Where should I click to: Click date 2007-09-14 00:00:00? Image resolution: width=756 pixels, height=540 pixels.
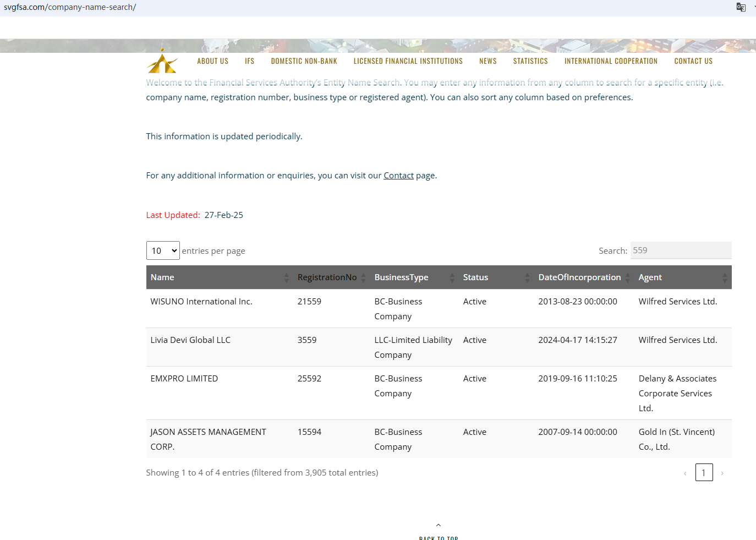click(578, 432)
